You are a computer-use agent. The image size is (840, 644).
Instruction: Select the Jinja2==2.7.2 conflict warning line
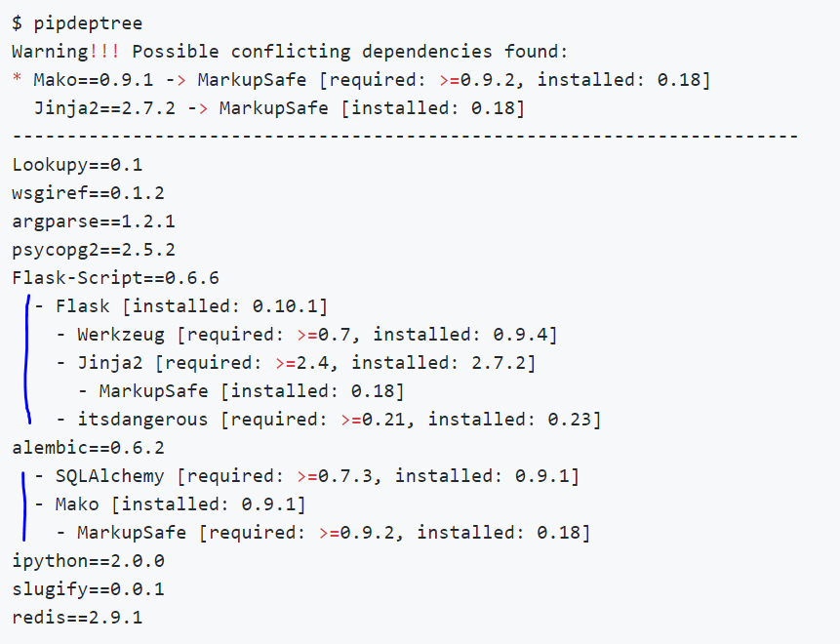pyautogui.click(x=278, y=107)
